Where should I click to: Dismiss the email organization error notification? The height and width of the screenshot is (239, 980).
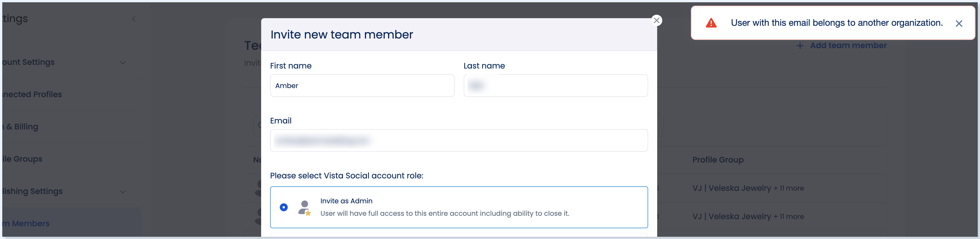(959, 24)
